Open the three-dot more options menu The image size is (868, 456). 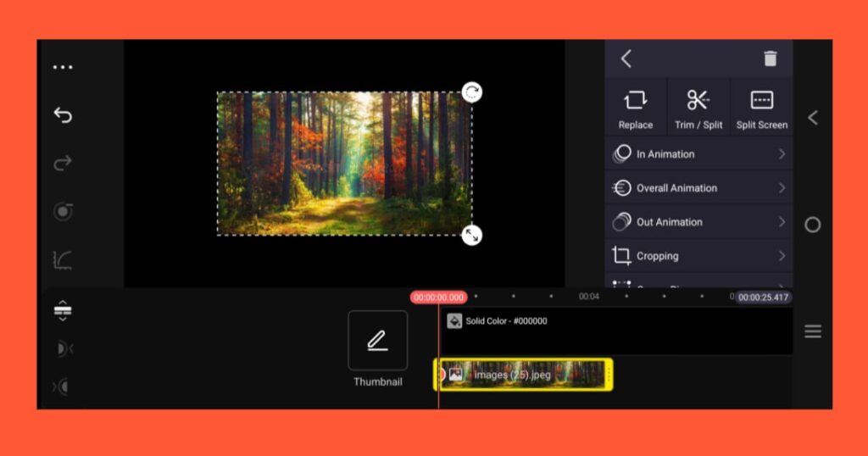pos(63,68)
